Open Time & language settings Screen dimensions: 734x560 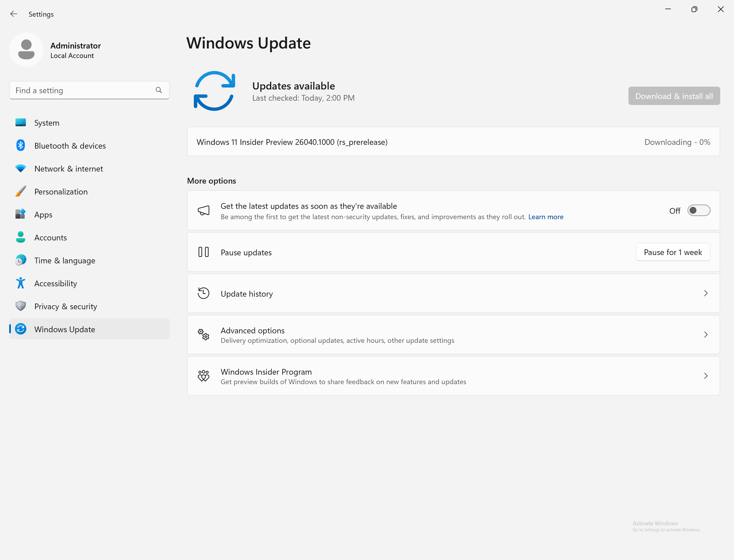point(65,261)
